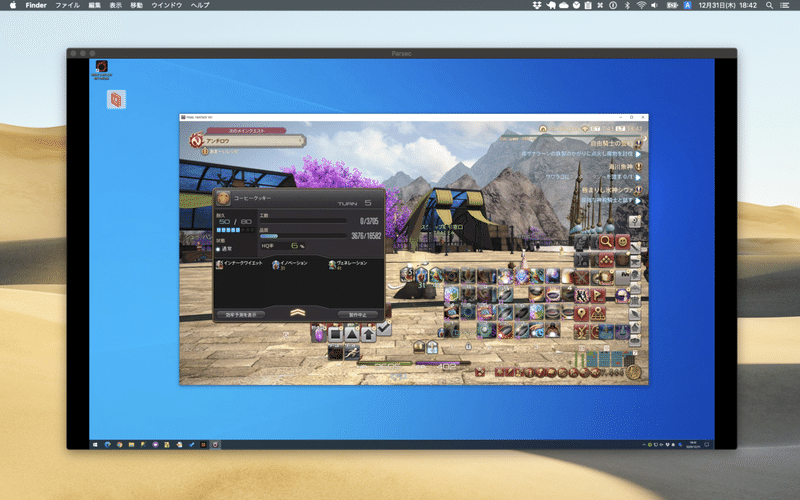Click the コーヒークッキー item icon
Image resolution: width=800 pixels, height=500 pixels.
222,198
